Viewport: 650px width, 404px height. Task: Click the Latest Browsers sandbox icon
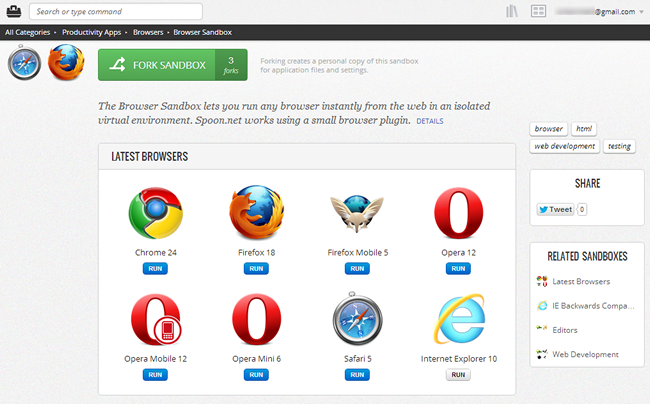click(x=542, y=281)
